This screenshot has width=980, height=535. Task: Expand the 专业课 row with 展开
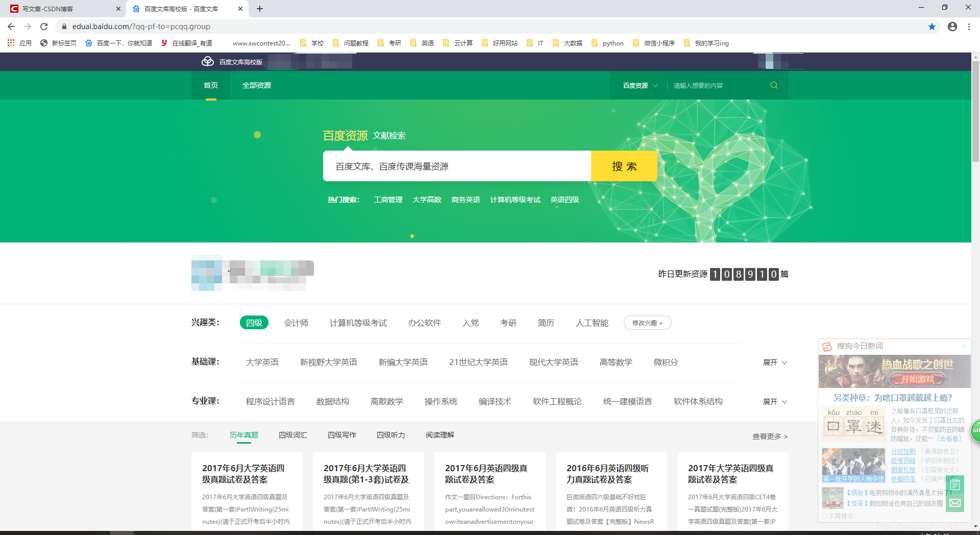pyautogui.click(x=775, y=402)
